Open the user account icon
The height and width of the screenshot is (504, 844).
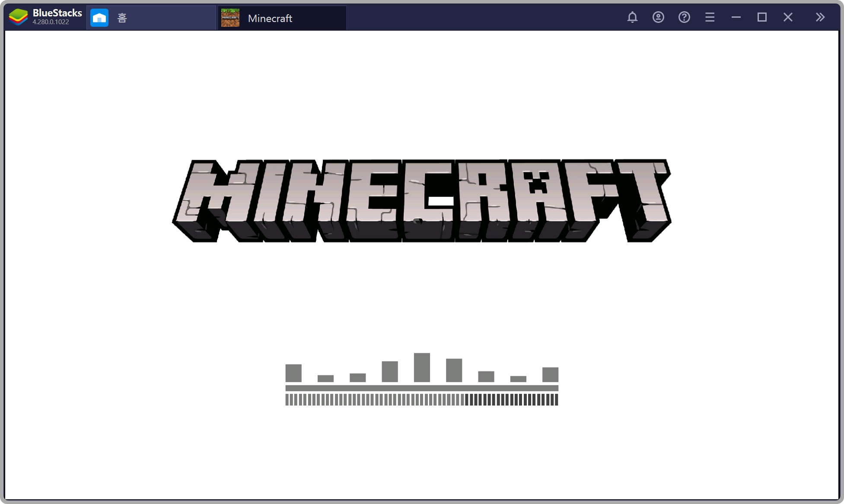point(658,17)
